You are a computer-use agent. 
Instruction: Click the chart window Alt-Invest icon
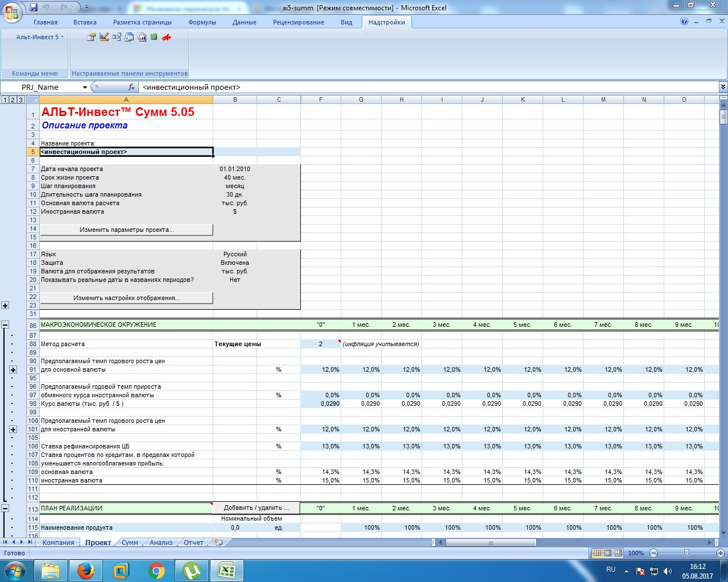[x=142, y=37]
